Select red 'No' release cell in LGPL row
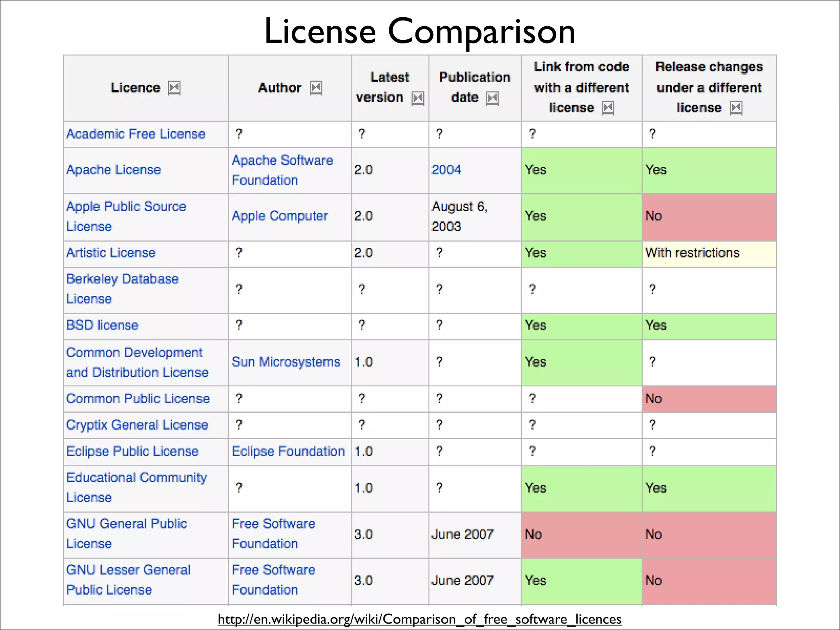This screenshot has height=630, width=840. coord(709,581)
